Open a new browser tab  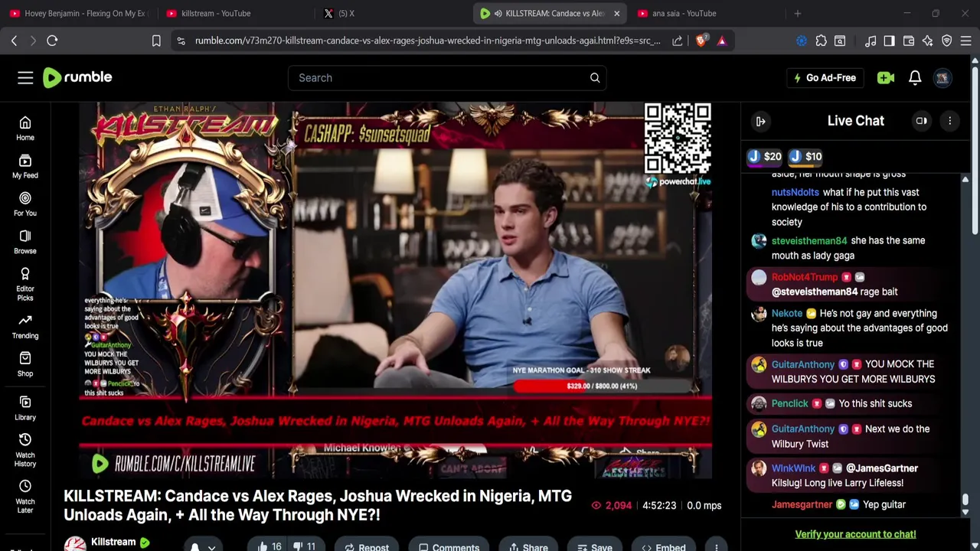click(798, 13)
